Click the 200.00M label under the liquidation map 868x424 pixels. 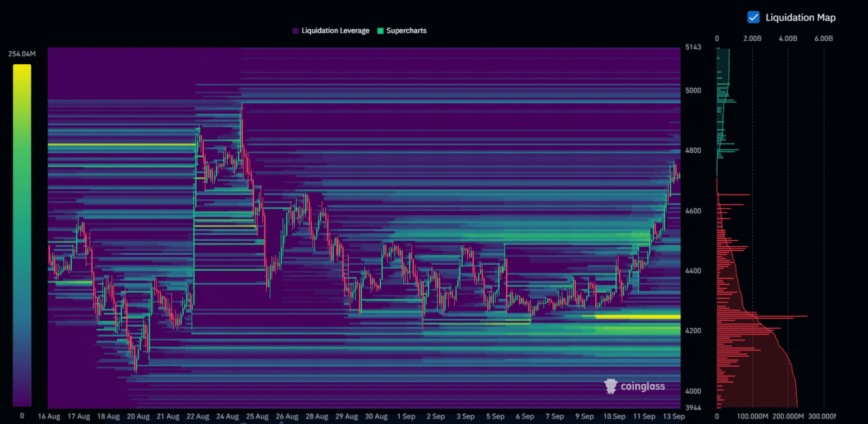(x=788, y=416)
